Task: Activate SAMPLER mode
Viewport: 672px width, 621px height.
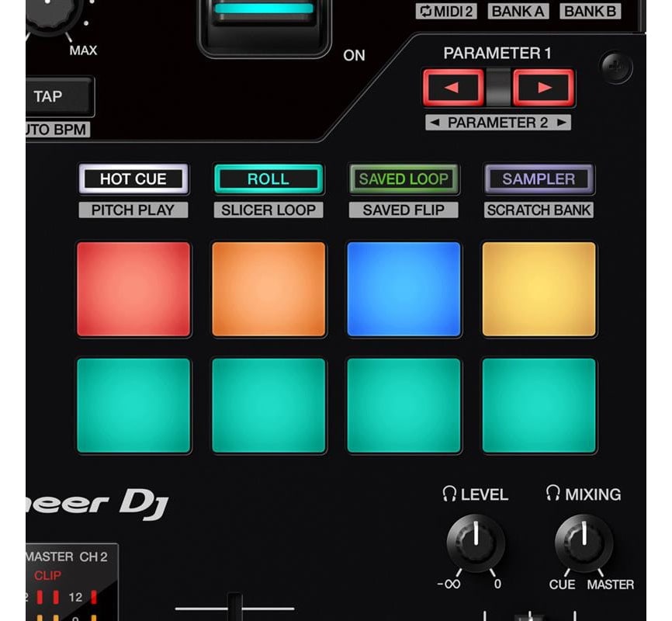Action: click(539, 179)
